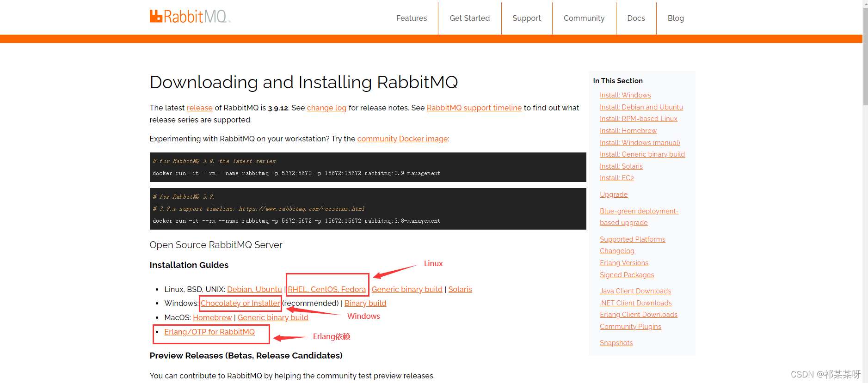Open Linux Generic binary build link

click(x=407, y=289)
